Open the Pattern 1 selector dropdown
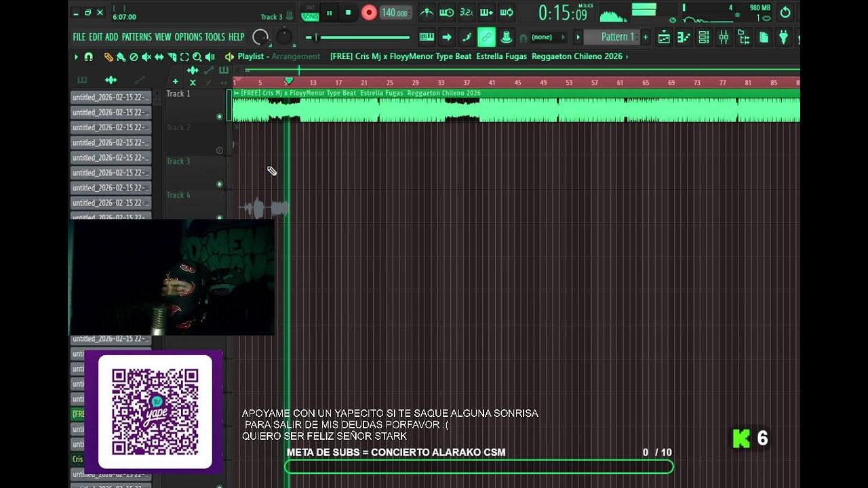 [x=612, y=37]
